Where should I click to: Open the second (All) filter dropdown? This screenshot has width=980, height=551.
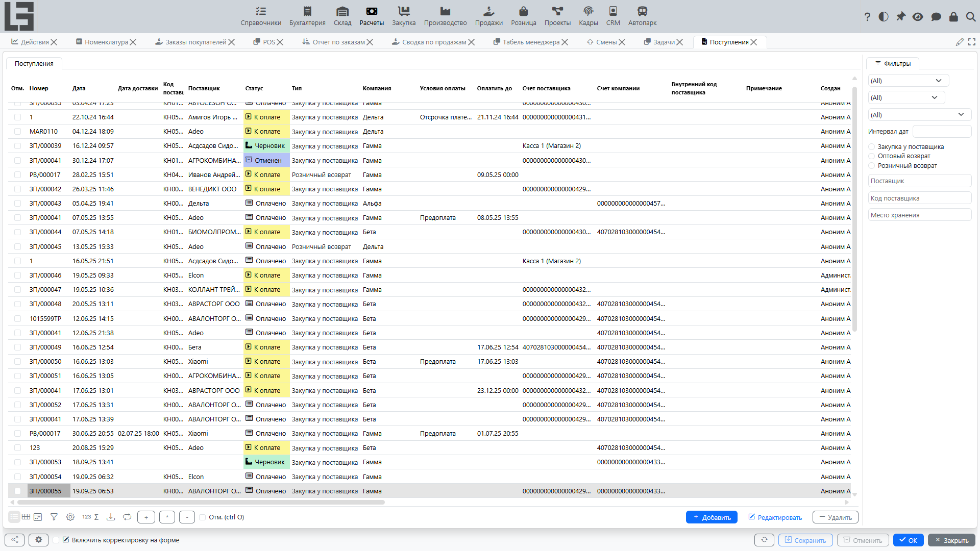coord(906,97)
